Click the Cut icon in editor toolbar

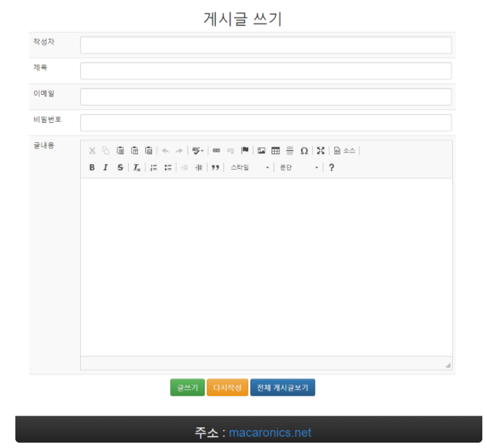pos(92,151)
